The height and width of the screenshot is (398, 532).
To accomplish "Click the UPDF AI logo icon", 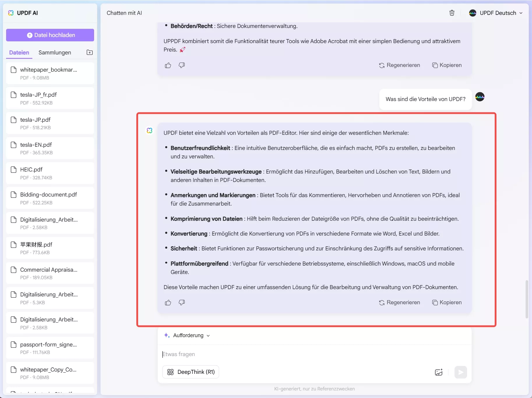I will click(11, 13).
